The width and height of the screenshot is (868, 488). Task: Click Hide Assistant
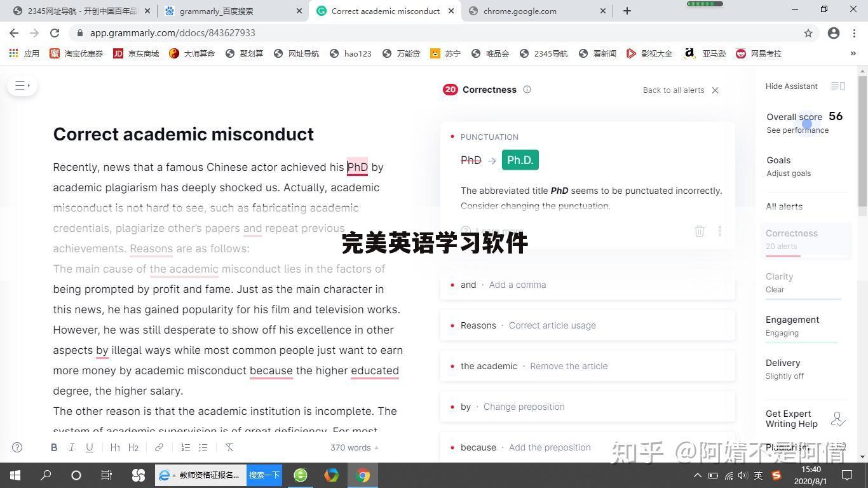pyautogui.click(x=791, y=86)
